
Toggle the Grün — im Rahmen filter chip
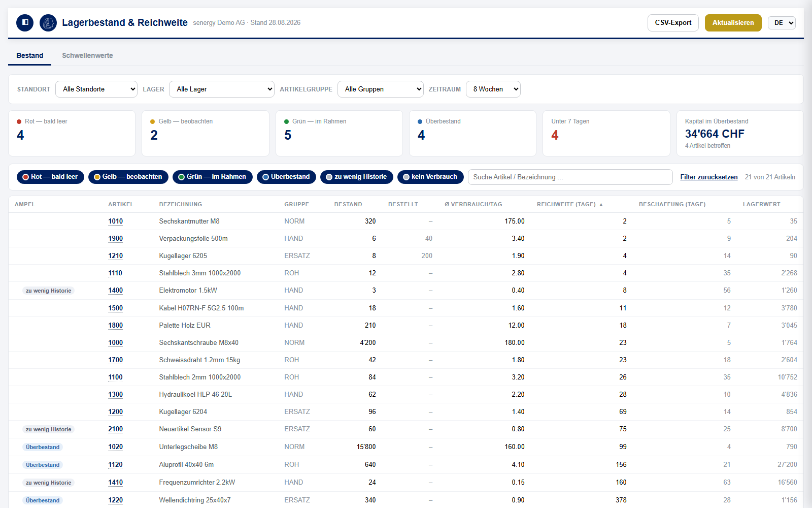tap(213, 177)
